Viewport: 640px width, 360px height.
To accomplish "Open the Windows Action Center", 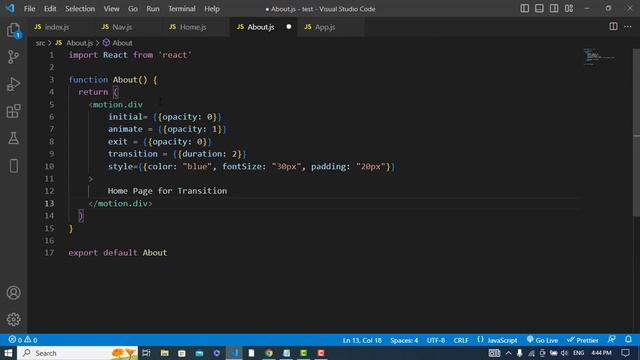I will (626, 353).
